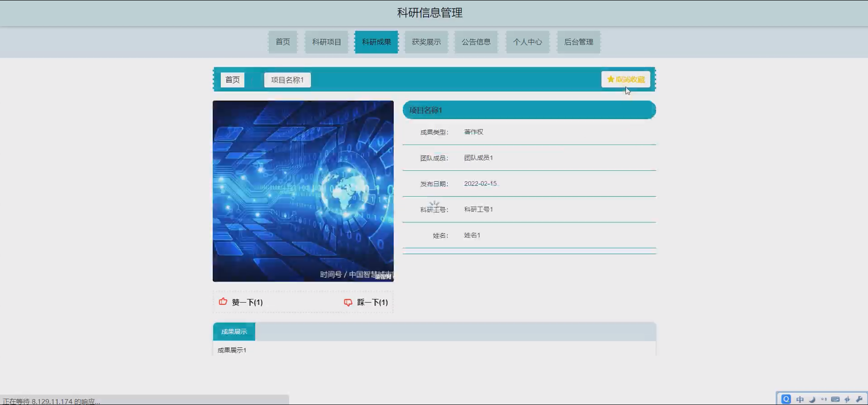Screen dimensions: 868x405
Task: Click the up-down arrows icon in IME bar
Action: [847, 399]
